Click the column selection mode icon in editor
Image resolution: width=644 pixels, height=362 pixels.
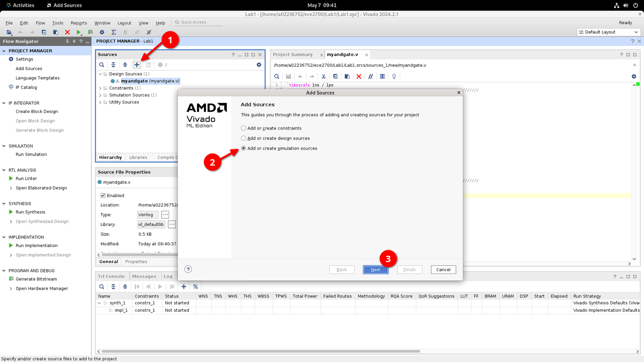382,76
